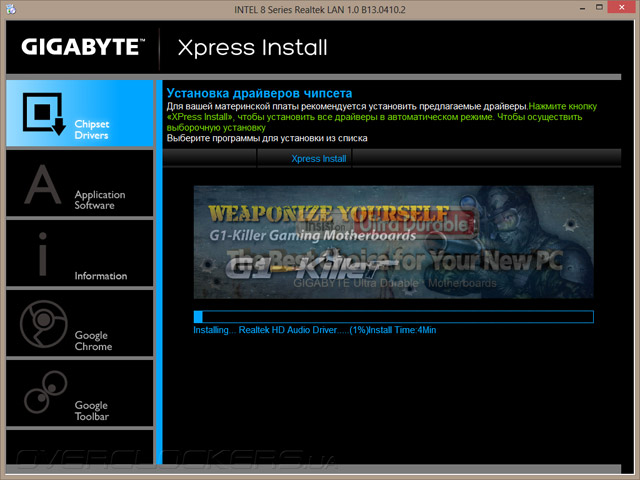Click 'Установка драйверов чипсета' heading

pyautogui.click(x=259, y=93)
